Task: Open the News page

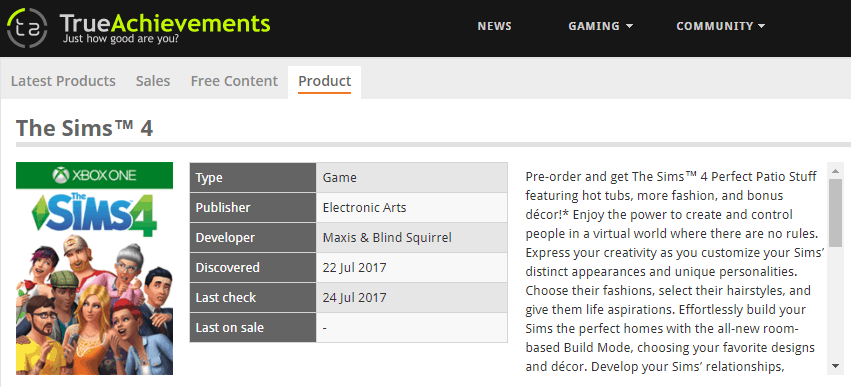Action: coord(494,26)
